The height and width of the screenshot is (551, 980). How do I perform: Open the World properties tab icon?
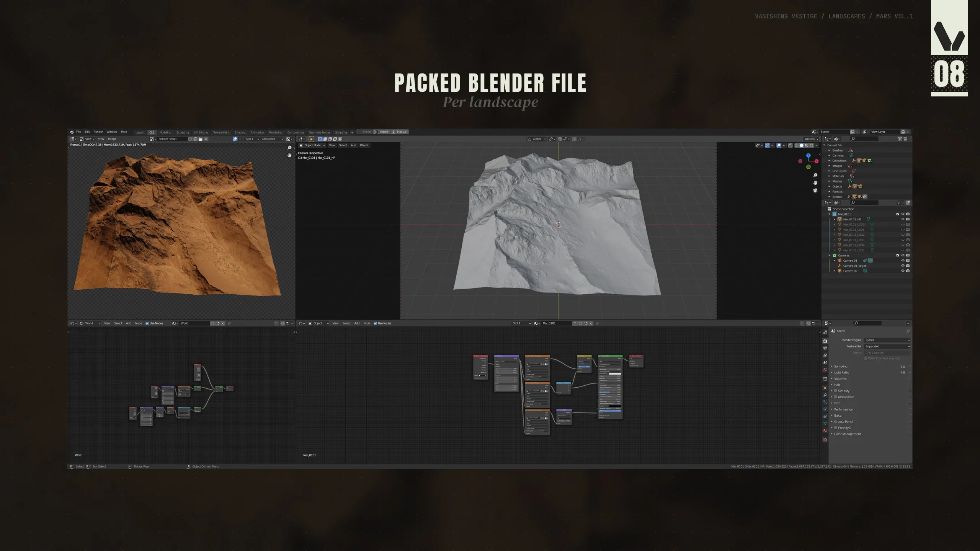(x=825, y=370)
